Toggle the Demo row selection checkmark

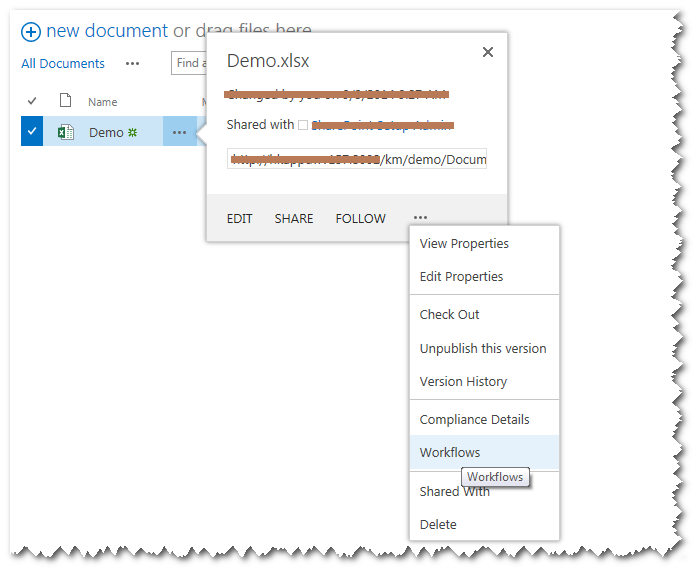click(x=32, y=131)
